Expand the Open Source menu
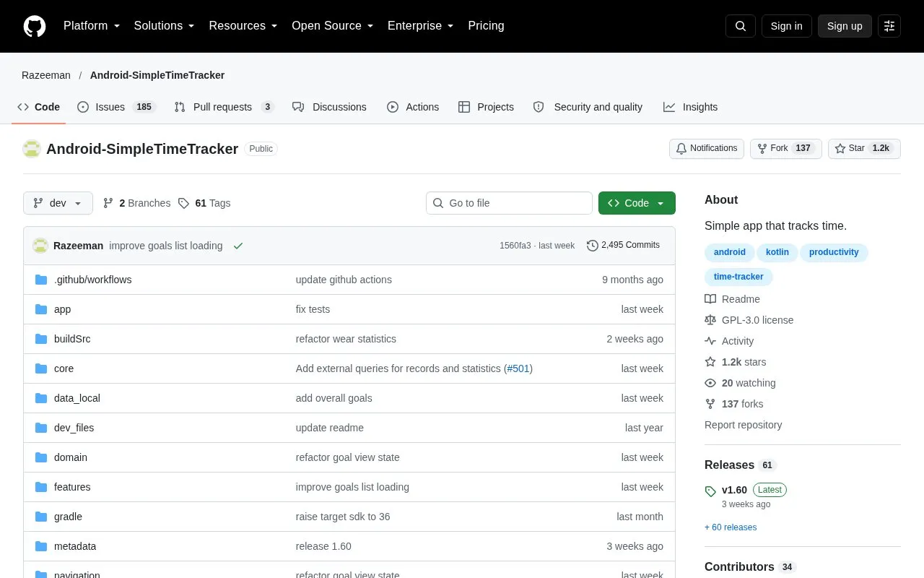Viewport: 924px width, 578px height. (x=333, y=26)
